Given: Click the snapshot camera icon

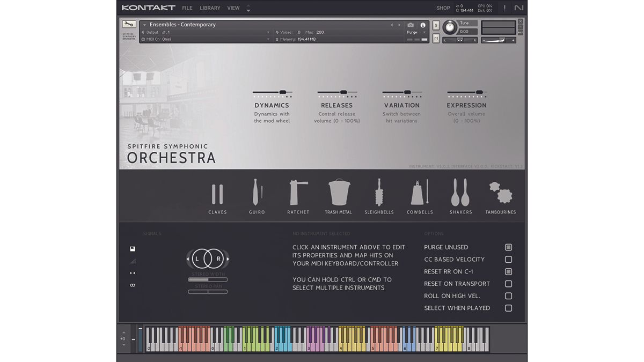Looking at the screenshot, I should tap(411, 24).
